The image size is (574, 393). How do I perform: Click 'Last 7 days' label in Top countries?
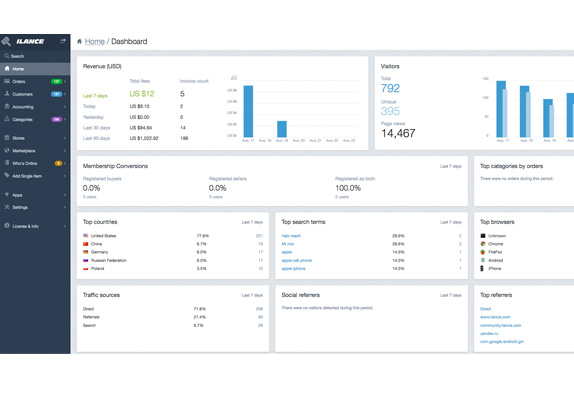(252, 222)
